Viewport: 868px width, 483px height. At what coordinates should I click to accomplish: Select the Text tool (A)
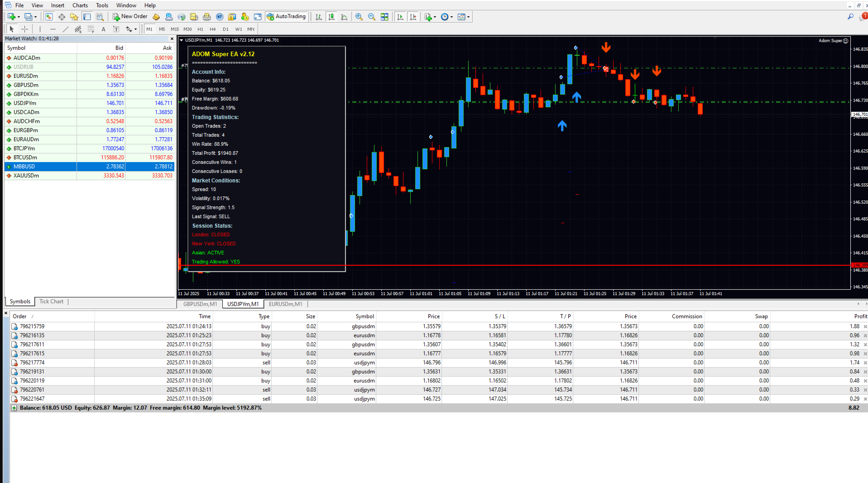(103, 29)
